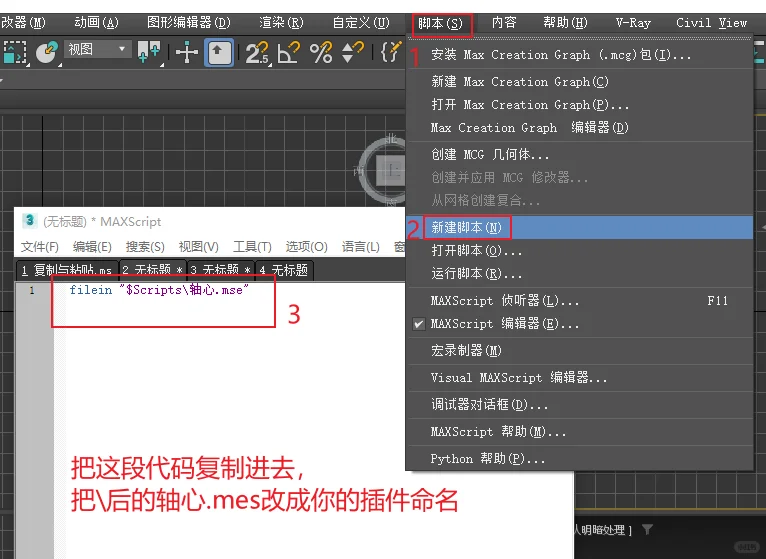Click the filein code line in editor

click(x=159, y=290)
